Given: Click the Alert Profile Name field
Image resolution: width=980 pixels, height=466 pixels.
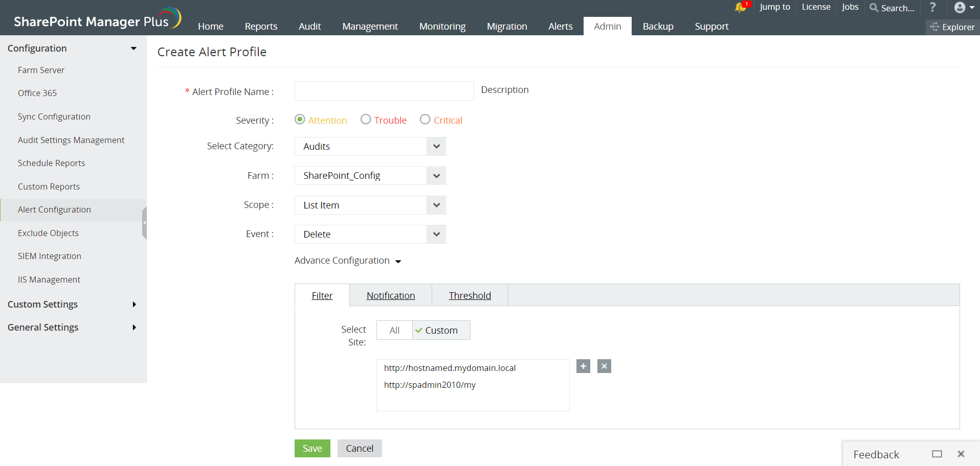Looking at the screenshot, I should [x=384, y=91].
